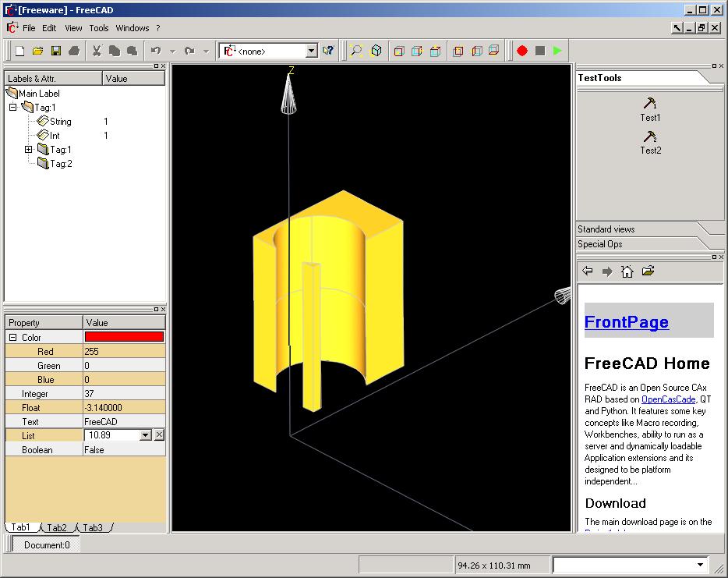Open the workbench <none> dropdown
This screenshot has width=728, height=578.
[x=311, y=51]
